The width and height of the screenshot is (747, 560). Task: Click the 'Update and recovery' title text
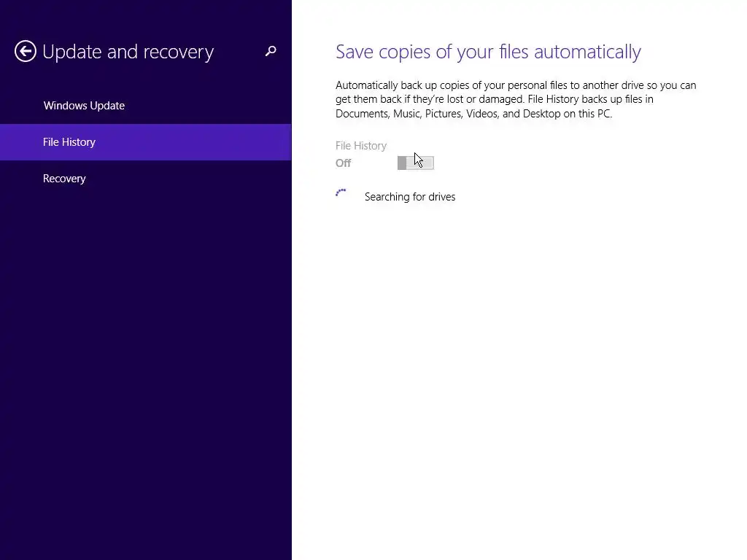coord(128,52)
